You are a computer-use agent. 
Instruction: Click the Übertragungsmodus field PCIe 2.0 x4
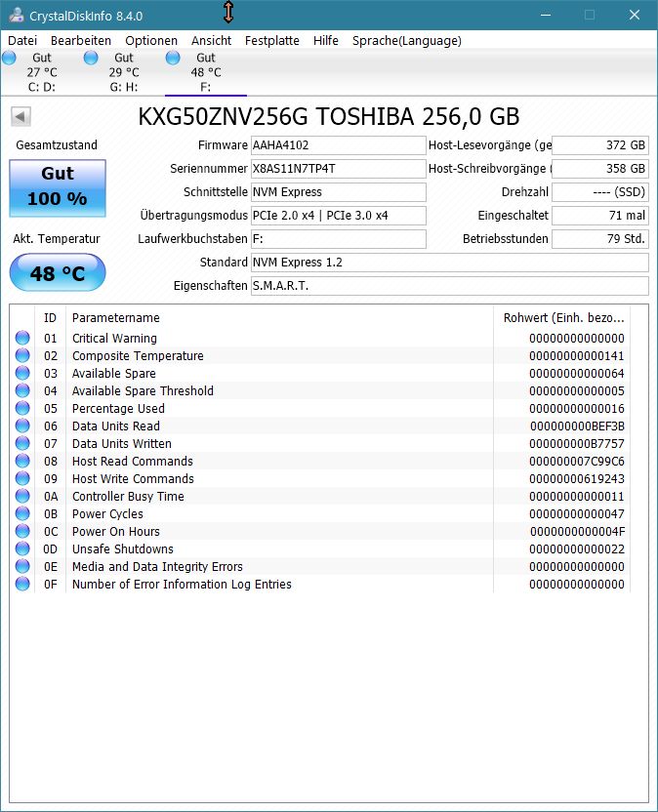(339, 216)
